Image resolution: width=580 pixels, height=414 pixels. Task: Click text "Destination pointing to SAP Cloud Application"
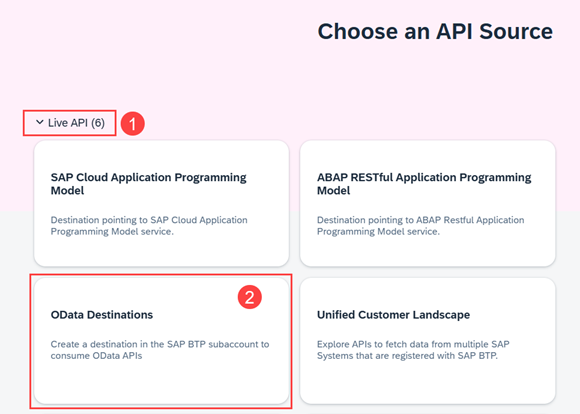click(149, 220)
